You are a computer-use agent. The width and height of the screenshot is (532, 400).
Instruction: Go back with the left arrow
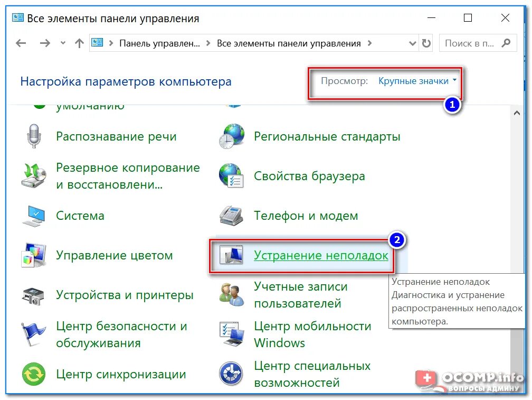pyautogui.click(x=21, y=43)
